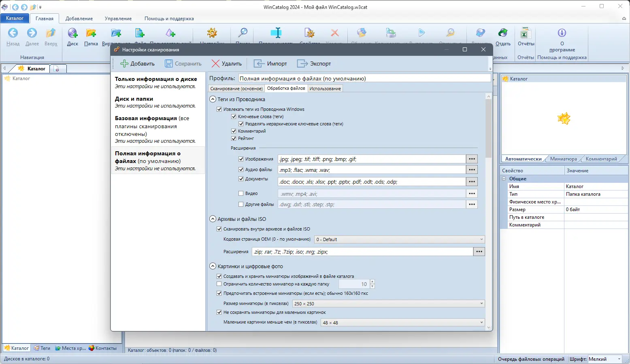
Task: Open the О программе info icon
Action: [562, 33]
